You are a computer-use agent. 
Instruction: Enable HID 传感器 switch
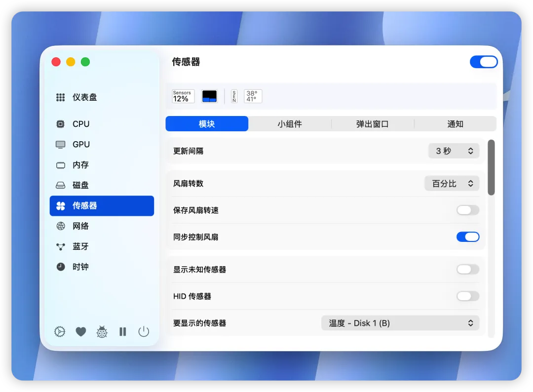tap(468, 296)
